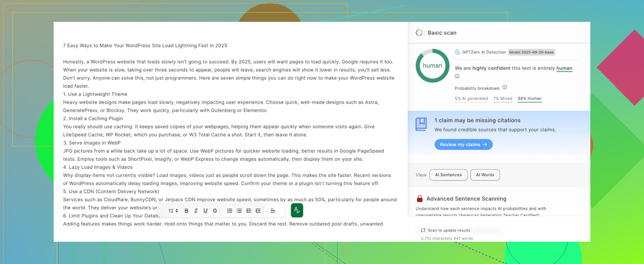Click the 2,712 characters 441 words count
The image size is (644, 264).
(x=447, y=238)
